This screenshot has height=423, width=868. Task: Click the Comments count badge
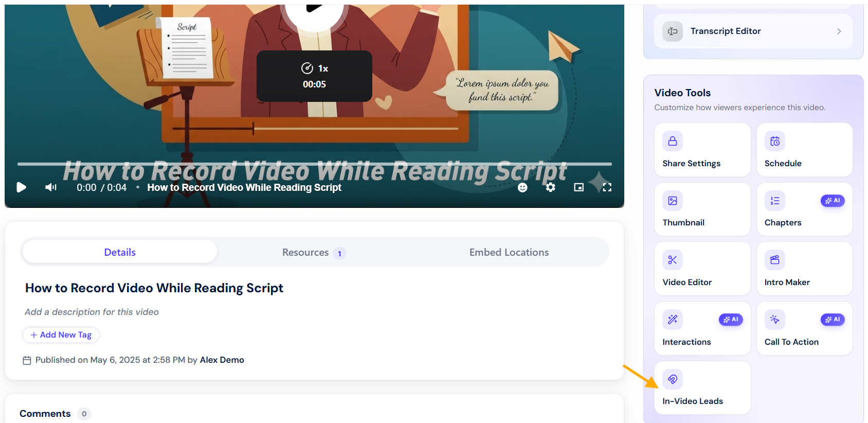84,414
